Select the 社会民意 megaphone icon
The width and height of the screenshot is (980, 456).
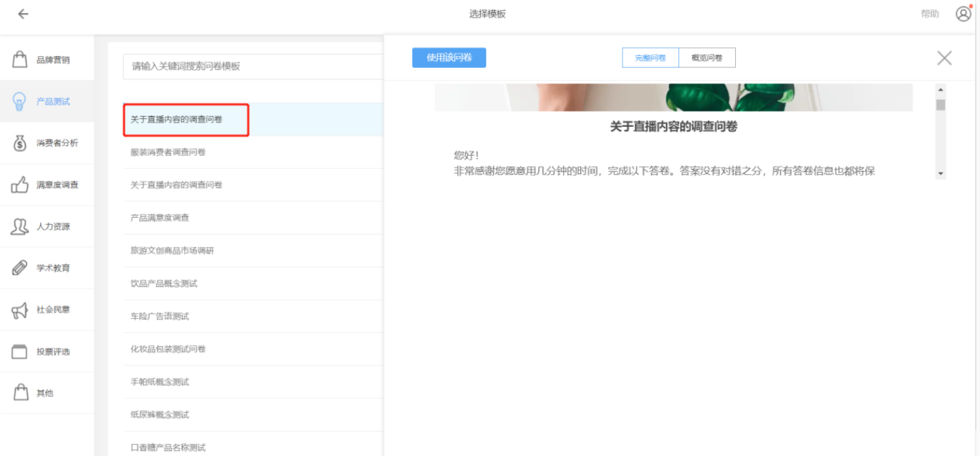point(20,310)
